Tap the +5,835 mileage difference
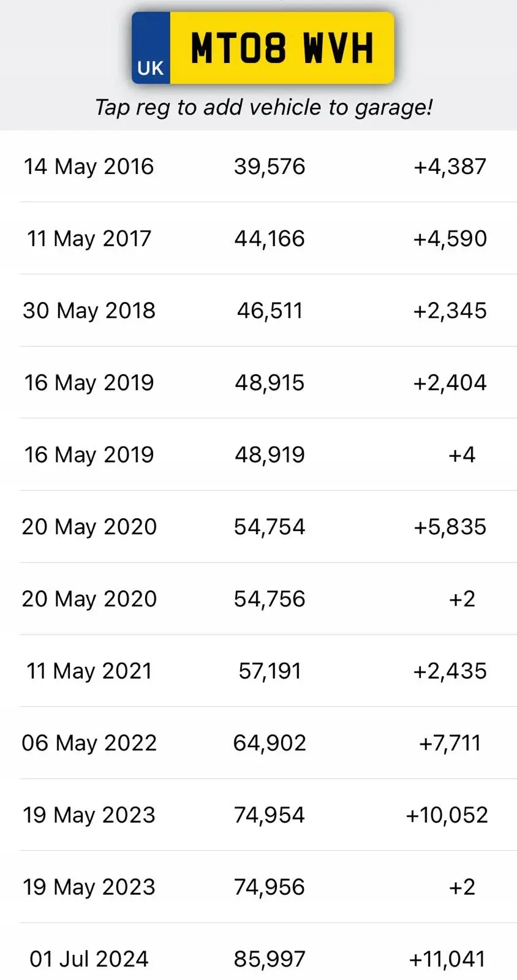 pyautogui.click(x=450, y=527)
